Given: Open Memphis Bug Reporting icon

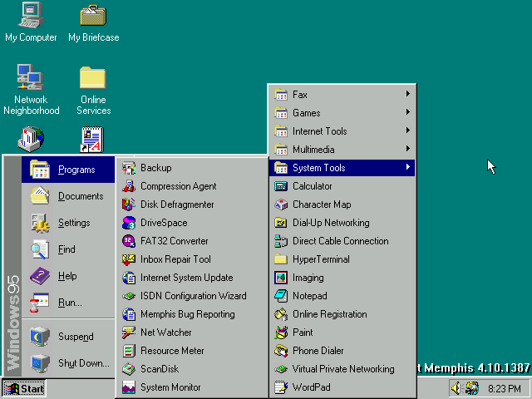Looking at the screenshot, I should pos(129,314).
